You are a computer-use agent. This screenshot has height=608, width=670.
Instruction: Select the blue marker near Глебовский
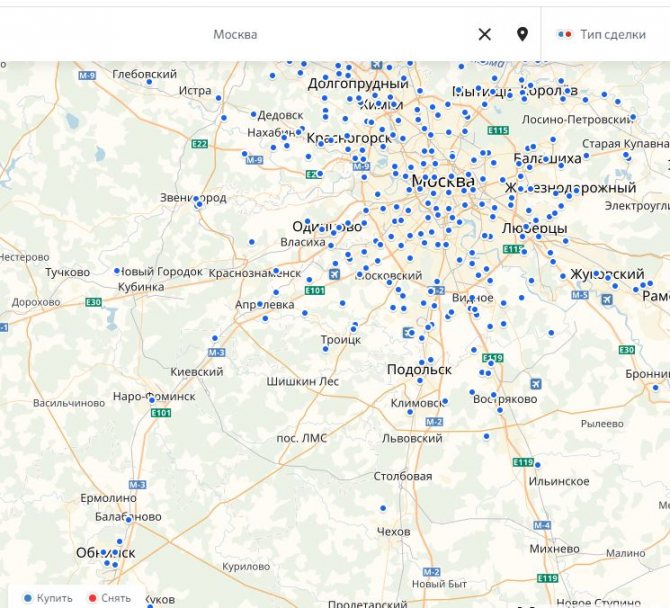(x=149, y=82)
